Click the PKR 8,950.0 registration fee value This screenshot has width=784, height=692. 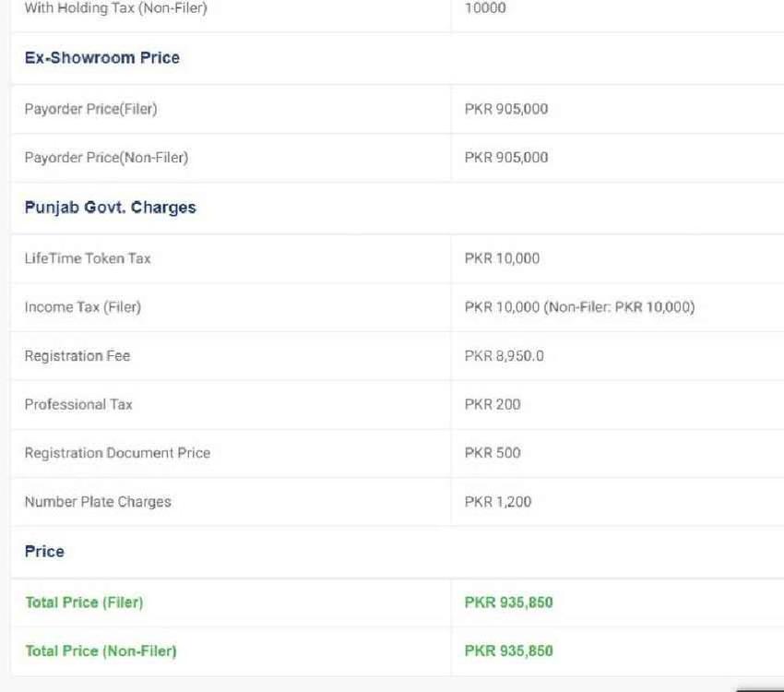504,356
